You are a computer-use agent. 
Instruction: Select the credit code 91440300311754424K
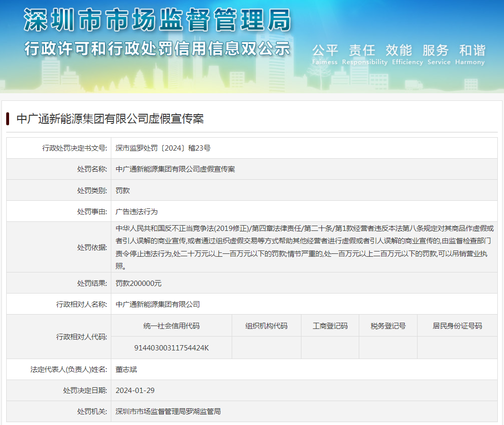pyautogui.click(x=172, y=348)
